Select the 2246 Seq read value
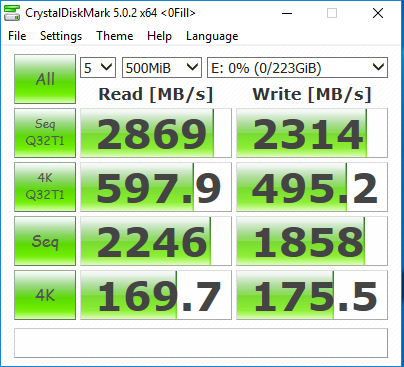This screenshot has height=367, width=404. 156,241
